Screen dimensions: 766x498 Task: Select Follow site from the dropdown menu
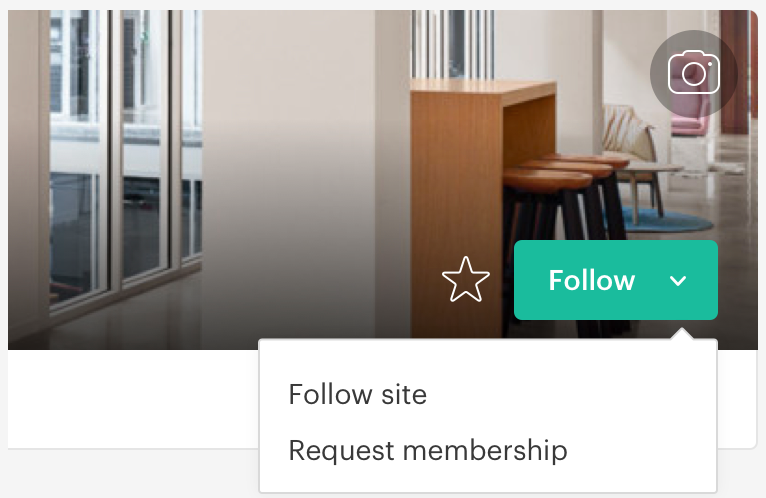(357, 395)
